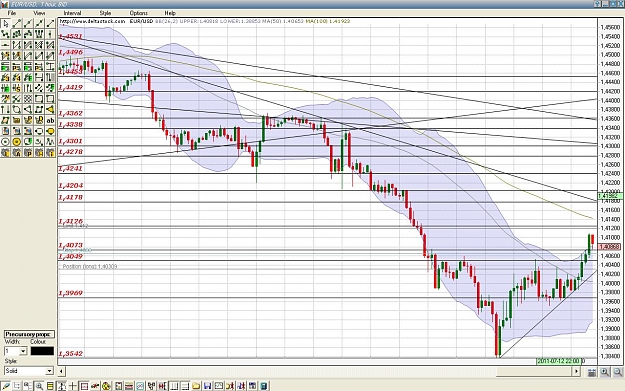This screenshot has width=625, height=391.
Task: Select the target circle tool
Action: point(5,141)
